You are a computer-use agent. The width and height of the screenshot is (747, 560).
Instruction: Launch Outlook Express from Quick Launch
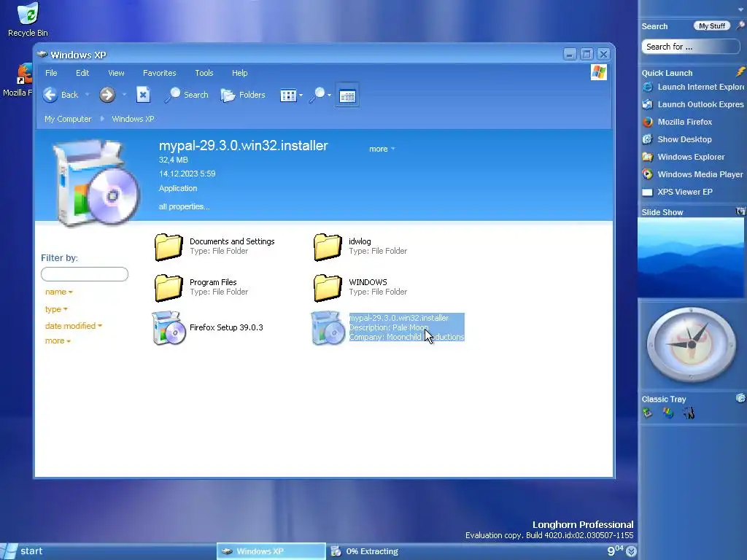pyautogui.click(x=694, y=104)
